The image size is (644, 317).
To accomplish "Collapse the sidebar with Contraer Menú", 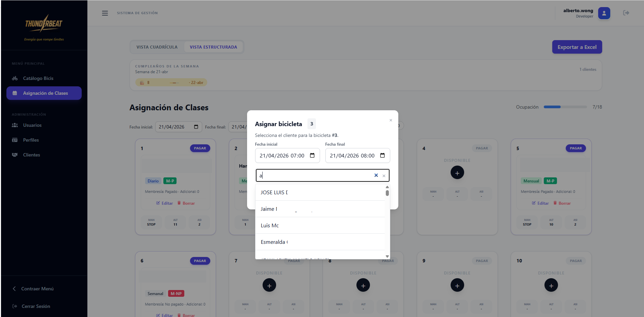I will [33, 289].
